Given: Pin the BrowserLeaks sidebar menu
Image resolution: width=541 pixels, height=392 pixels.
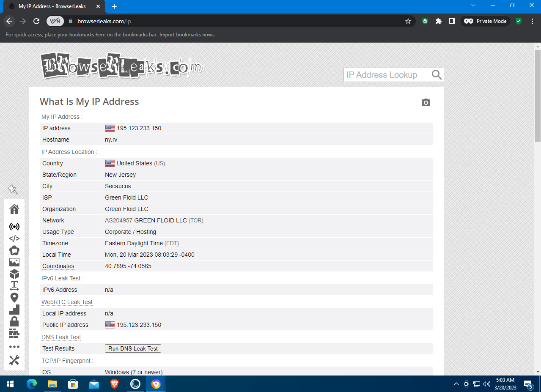Looking at the screenshot, I should (13, 189).
